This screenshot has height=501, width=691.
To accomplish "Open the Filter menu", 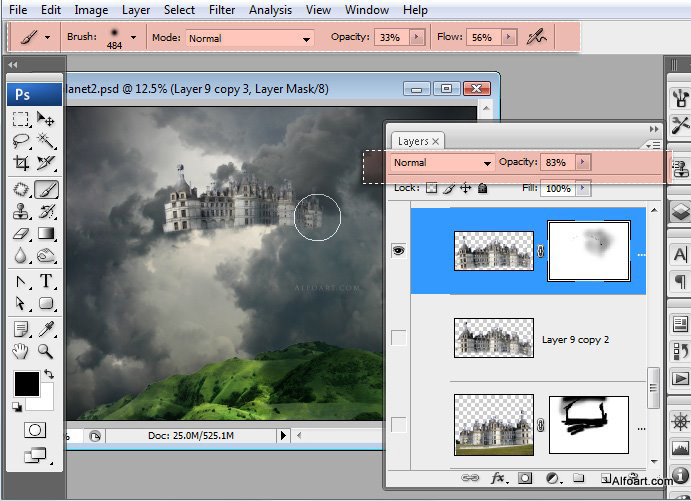I will point(222,10).
